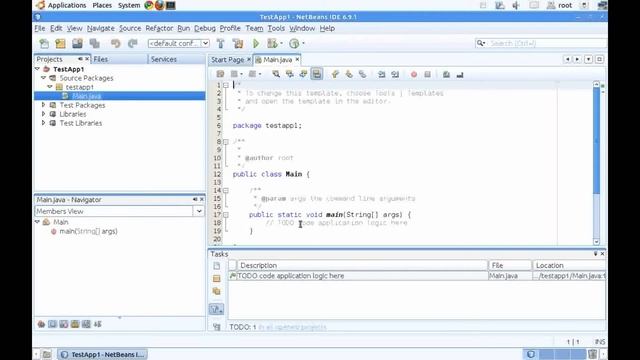Click the Undo toolbar icon
This screenshot has width=640, height=360.
[x=116, y=43]
